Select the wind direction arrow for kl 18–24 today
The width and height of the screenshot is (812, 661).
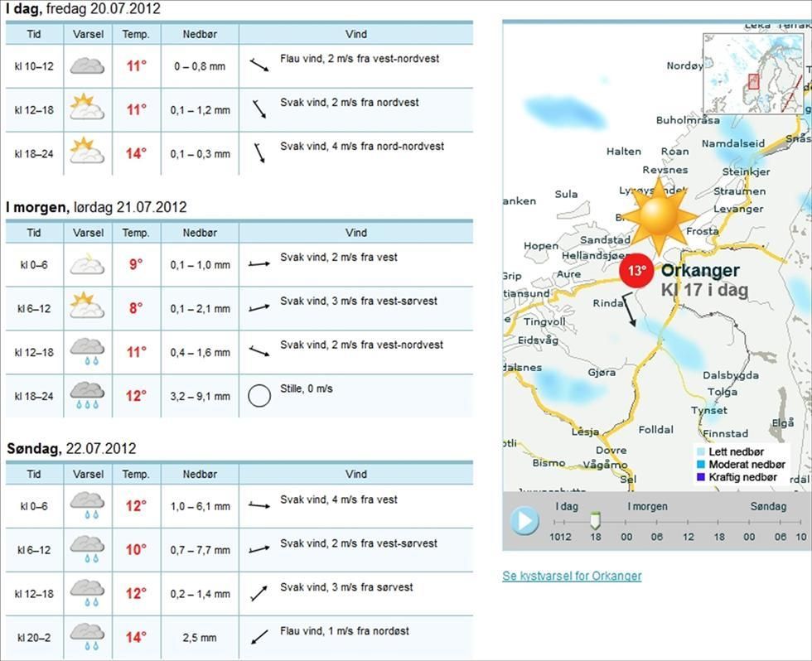261,152
